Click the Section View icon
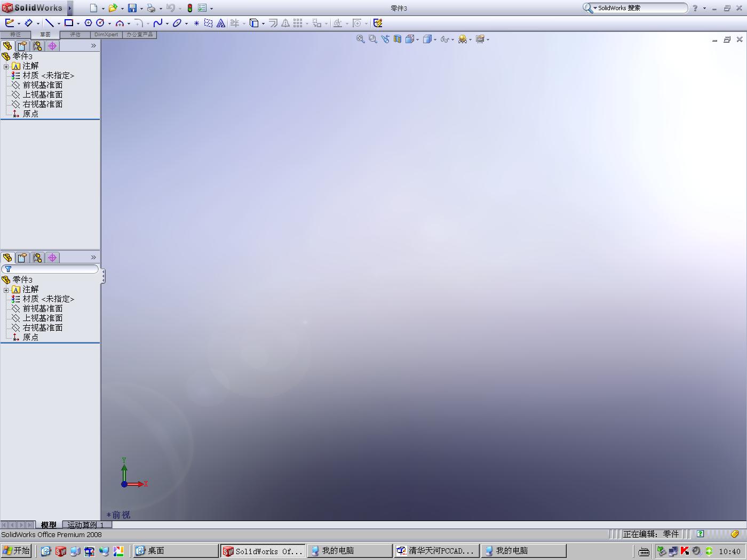The image size is (747, 560). click(398, 39)
